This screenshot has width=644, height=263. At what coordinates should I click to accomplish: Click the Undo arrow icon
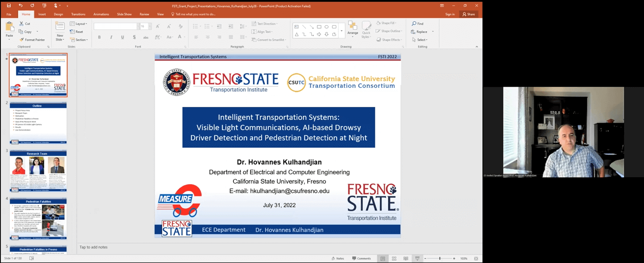20,6
